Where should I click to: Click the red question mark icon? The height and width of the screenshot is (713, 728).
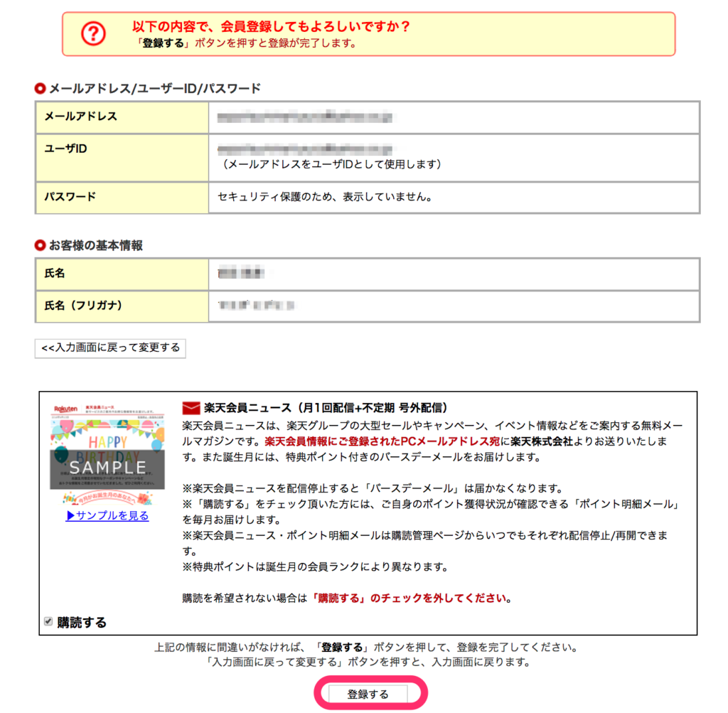point(93,33)
